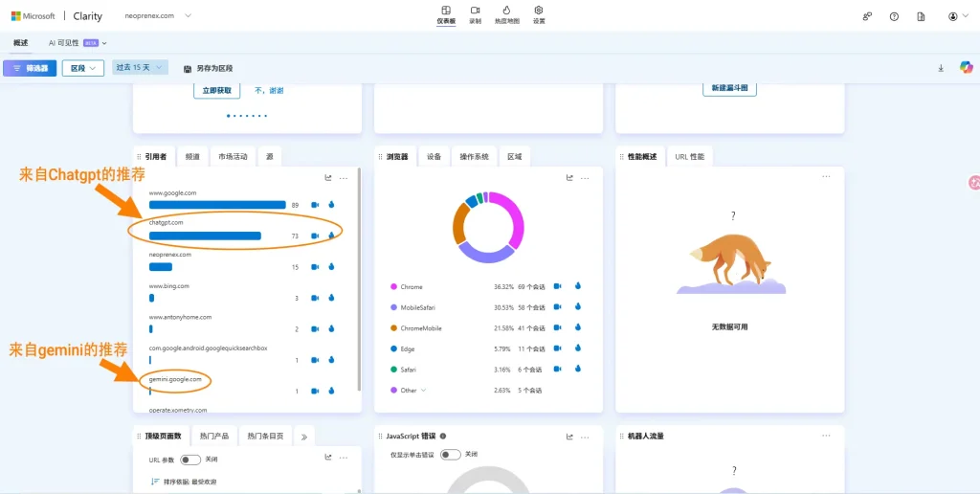This screenshot has width=980, height=494.
Task: Click the download arrow icon
Action: point(941,68)
